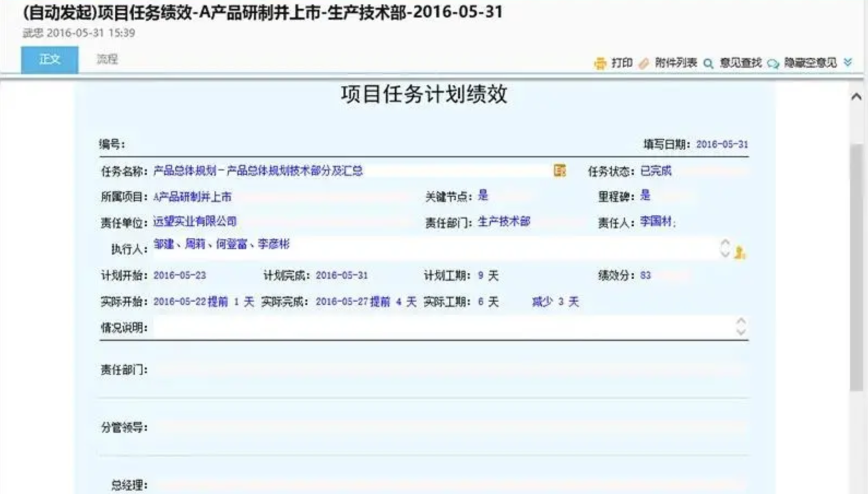Open the task picker icon beside 任务名称
This screenshot has width=868, height=494.
560,170
